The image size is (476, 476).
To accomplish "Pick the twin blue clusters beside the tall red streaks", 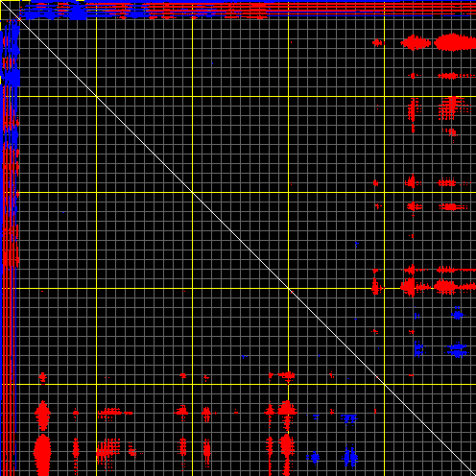I will click(x=349, y=457).
